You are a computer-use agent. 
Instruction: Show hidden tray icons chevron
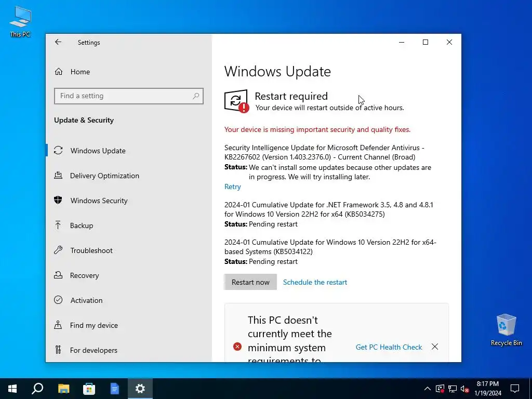point(428,389)
